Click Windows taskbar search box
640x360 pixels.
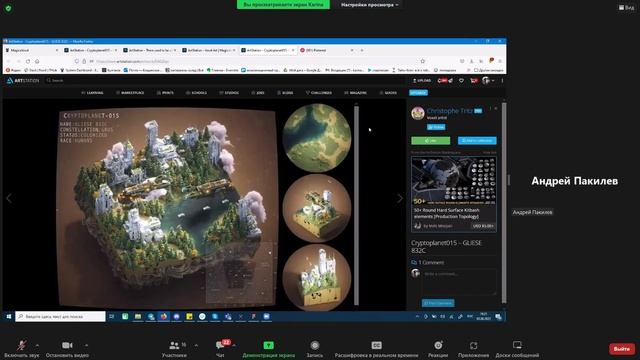coord(60,316)
